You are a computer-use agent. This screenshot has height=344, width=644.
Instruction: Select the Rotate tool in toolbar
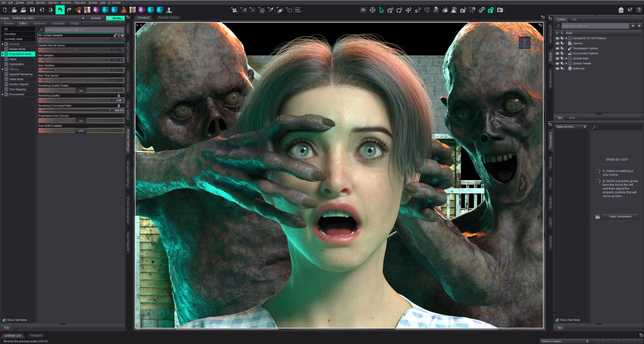click(x=399, y=10)
